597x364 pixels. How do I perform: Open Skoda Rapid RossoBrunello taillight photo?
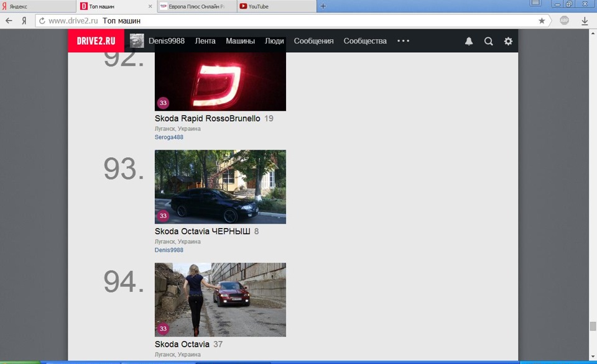[x=220, y=81]
